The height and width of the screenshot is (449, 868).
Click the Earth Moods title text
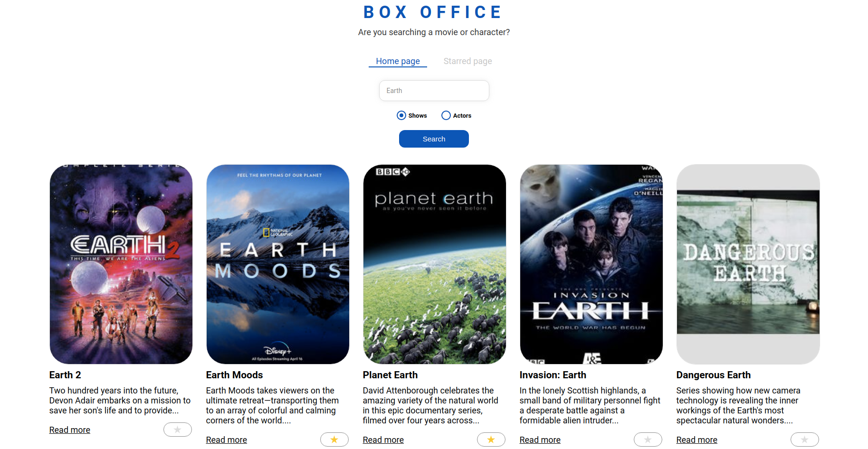[x=235, y=375]
